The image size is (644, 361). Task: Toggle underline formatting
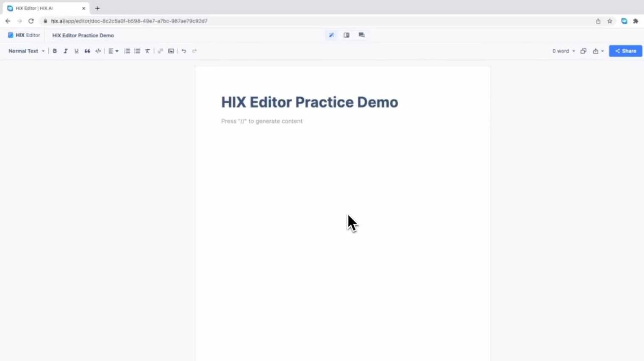click(76, 51)
